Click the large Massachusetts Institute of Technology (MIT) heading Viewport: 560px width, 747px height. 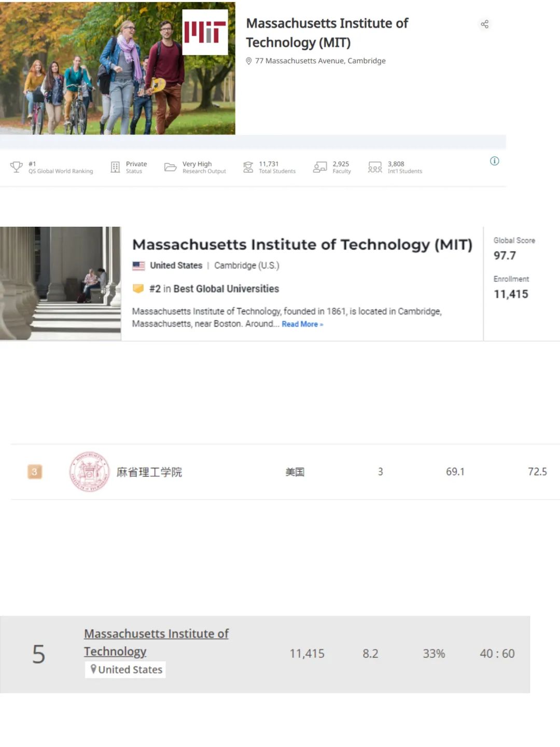[x=302, y=244]
